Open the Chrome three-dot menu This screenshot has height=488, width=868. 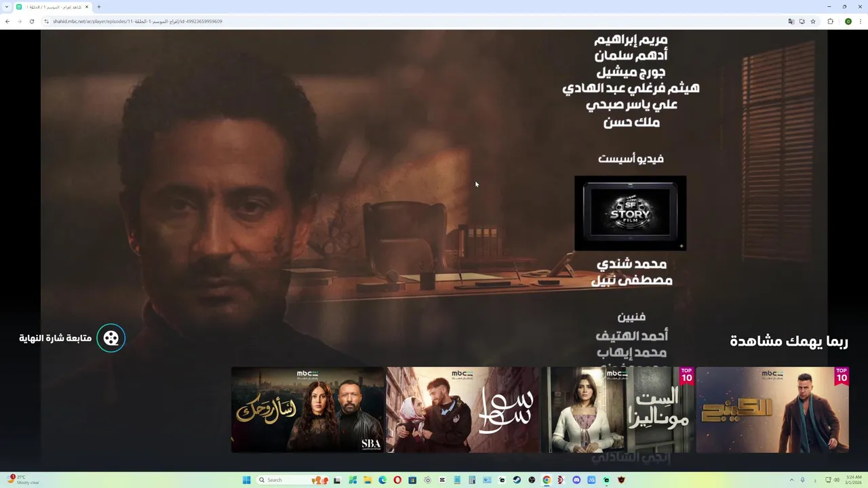tap(861, 21)
